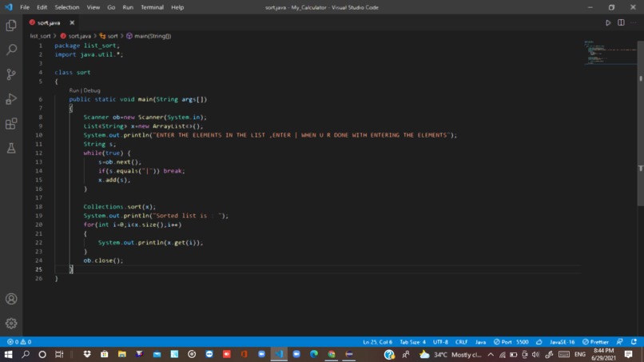
Task: Open the Manage gear icon
Action: (x=11, y=324)
